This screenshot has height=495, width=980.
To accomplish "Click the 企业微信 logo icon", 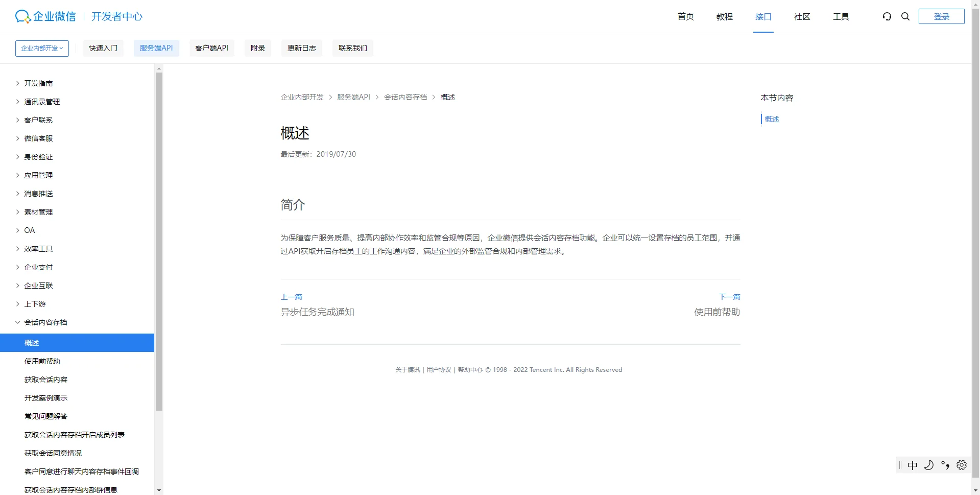I will [x=23, y=16].
